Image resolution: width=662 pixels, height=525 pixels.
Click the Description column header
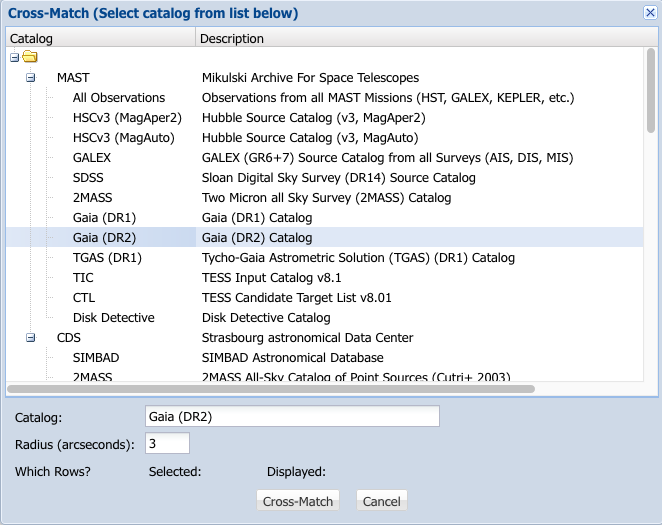[426, 38]
